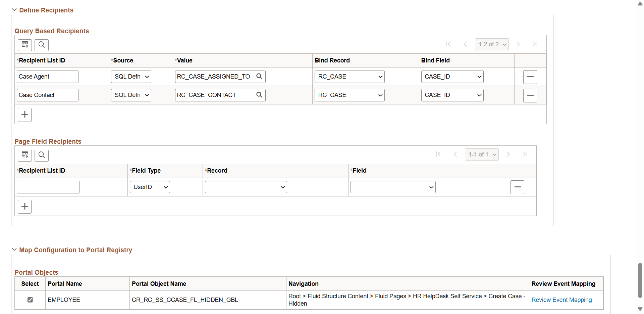Collapse the Define Recipients section
Viewport: 644px width, 314px height.
[x=14, y=10]
